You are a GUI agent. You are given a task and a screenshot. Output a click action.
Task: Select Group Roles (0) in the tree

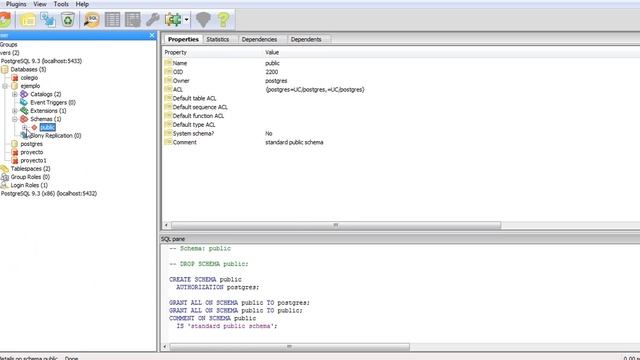coord(30,177)
